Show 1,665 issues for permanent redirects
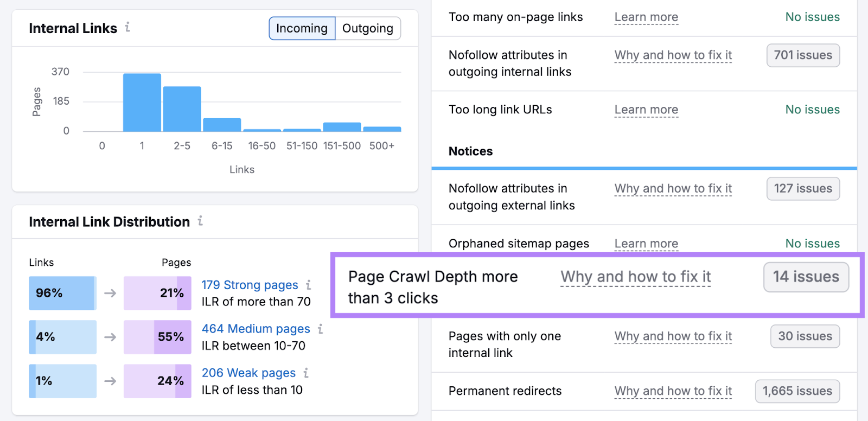The image size is (868, 421). (797, 391)
